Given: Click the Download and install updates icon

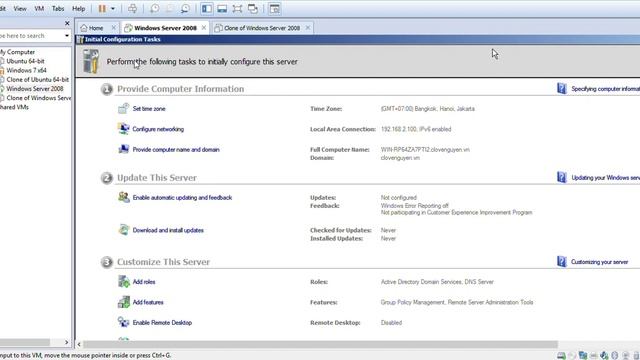Looking at the screenshot, I should pyautogui.click(x=123, y=230).
